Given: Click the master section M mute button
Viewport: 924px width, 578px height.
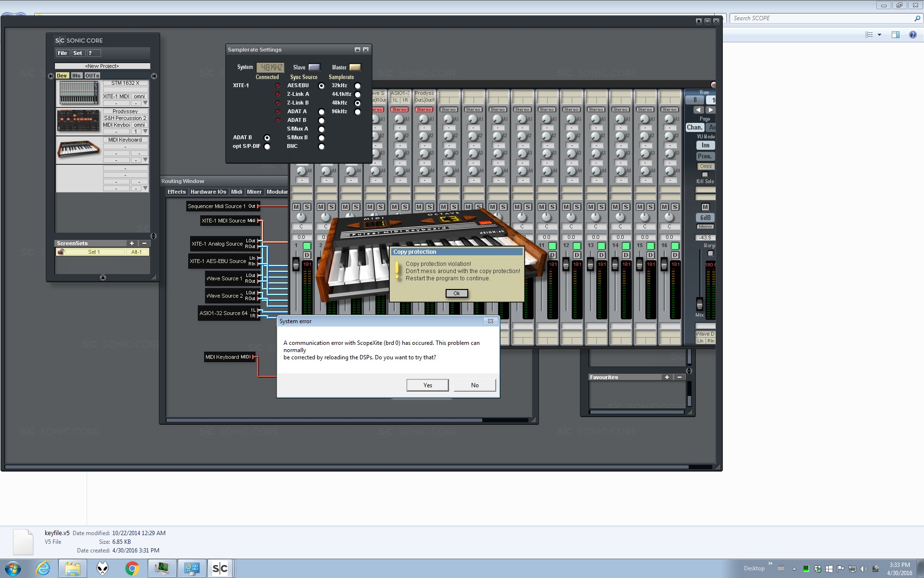Looking at the screenshot, I should click(x=705, y=207).
